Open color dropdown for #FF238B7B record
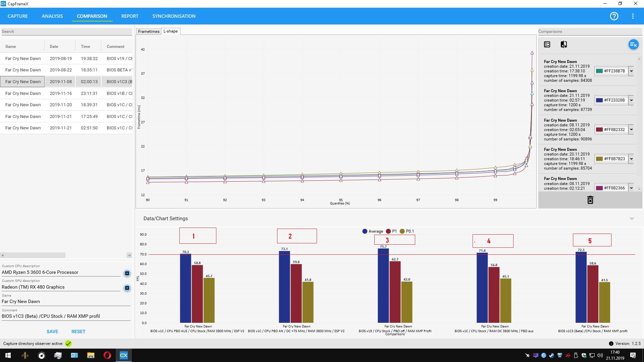 click(x=631, y=71)
